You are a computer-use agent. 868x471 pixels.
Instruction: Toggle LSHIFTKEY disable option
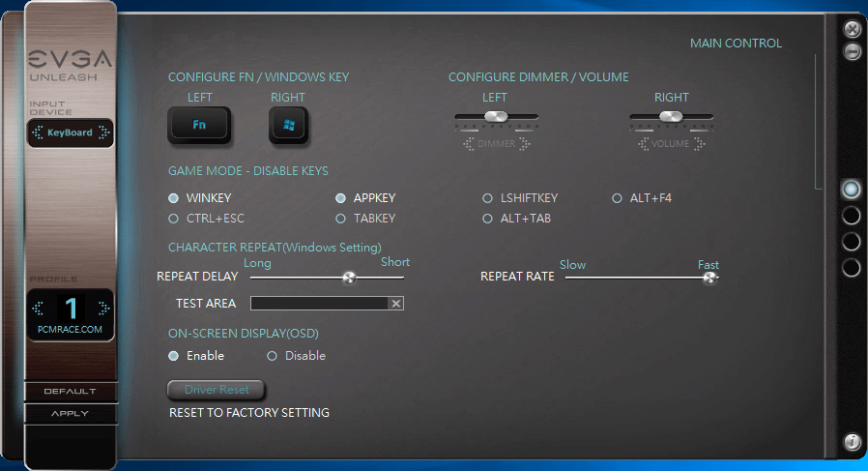coord(487,198)
